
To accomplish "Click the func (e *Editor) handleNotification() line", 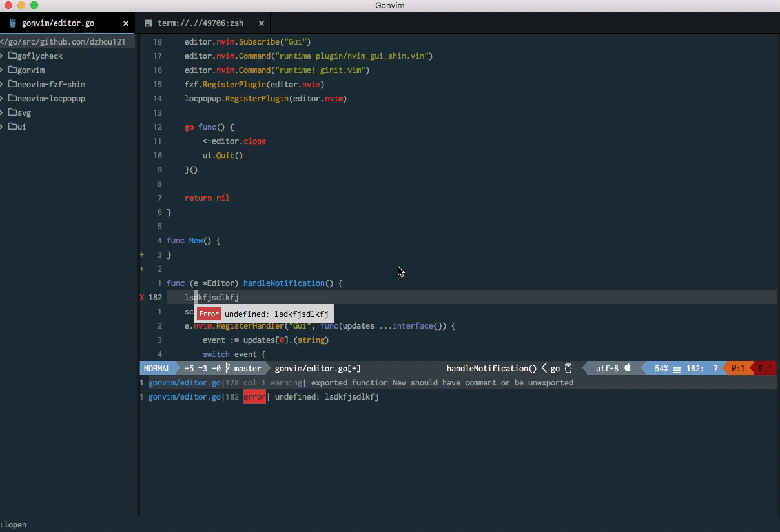I will 254,283.
